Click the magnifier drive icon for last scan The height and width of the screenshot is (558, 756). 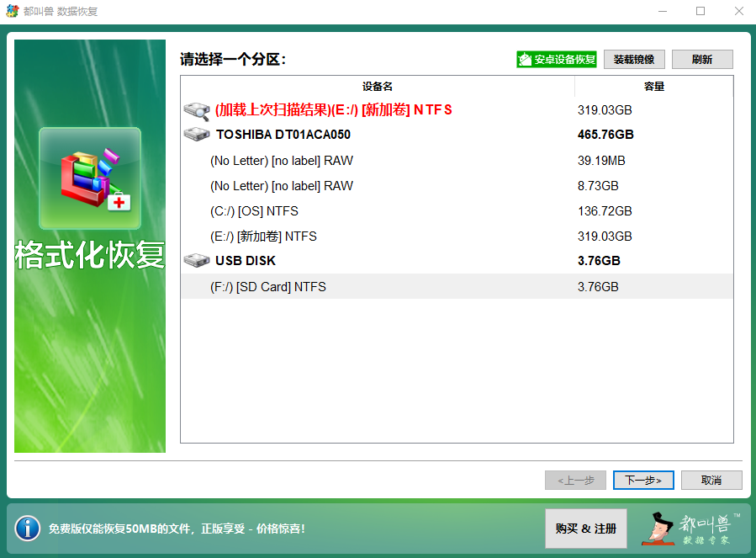[197, 110]
